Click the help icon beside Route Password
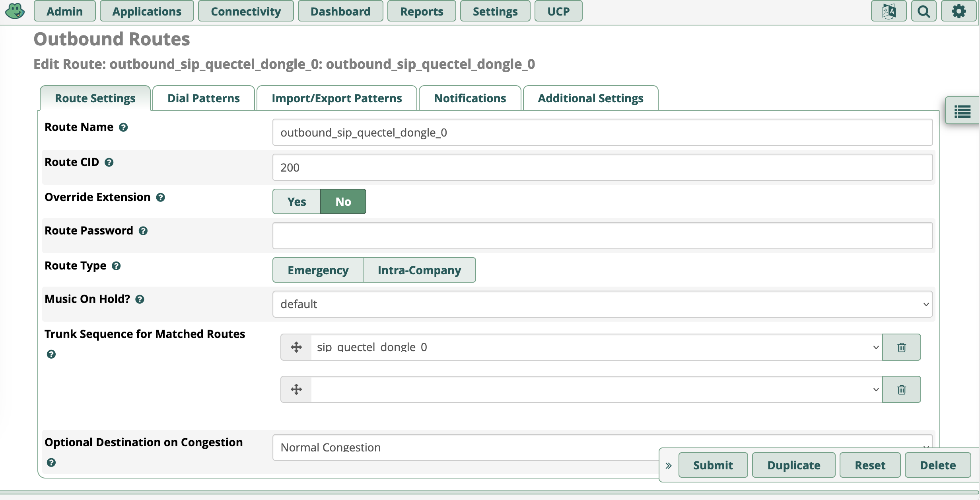980x500 pixels. 143,231
